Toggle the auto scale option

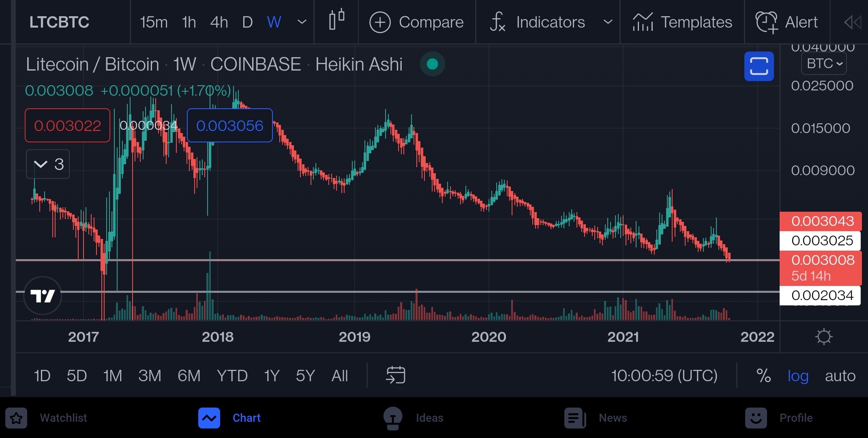(x=840, y=376)
